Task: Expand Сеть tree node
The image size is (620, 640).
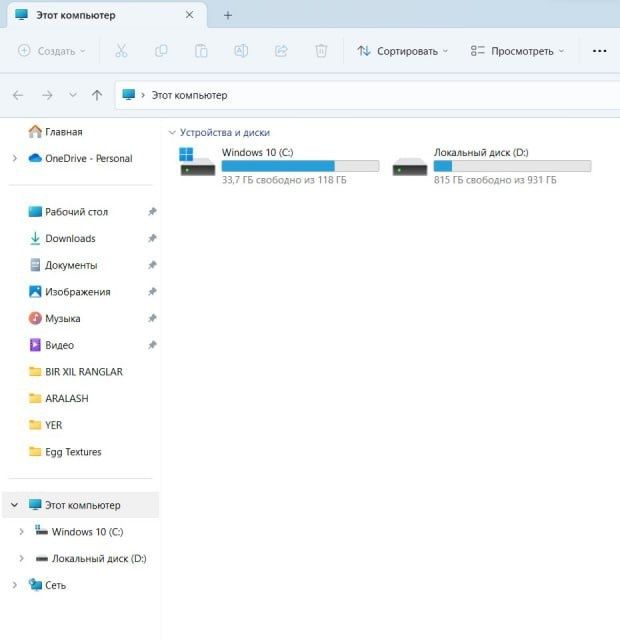Action: [x=15, y=585]
